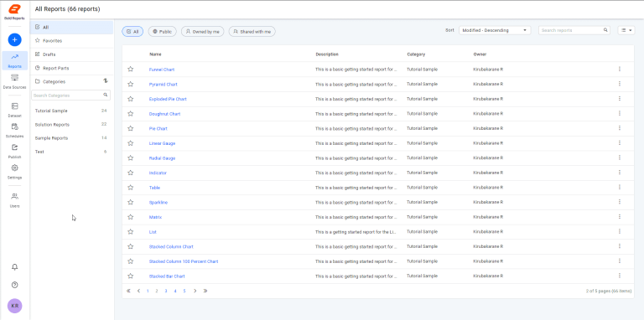
Task: Open the Publish section
Action: [15, 152]
